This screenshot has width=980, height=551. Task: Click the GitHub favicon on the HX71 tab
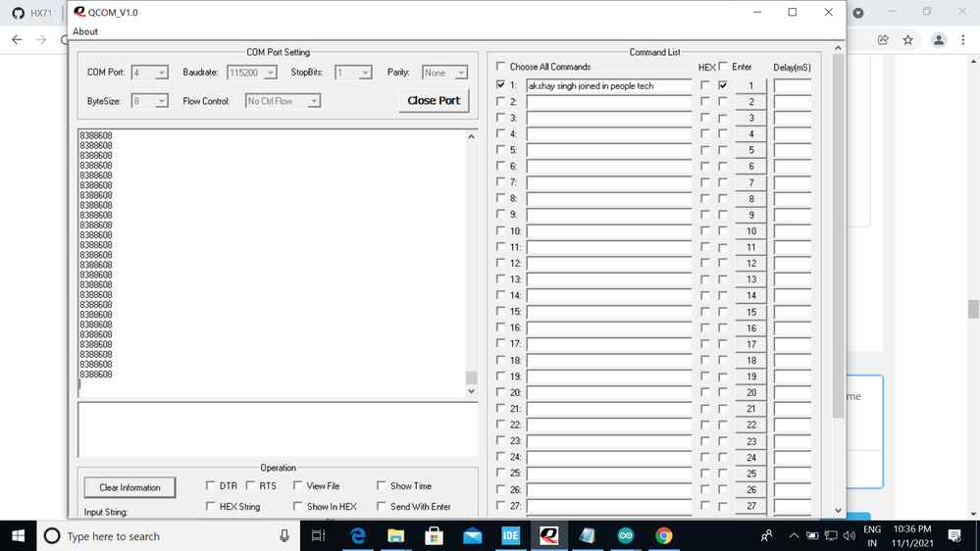pos(18,13)
